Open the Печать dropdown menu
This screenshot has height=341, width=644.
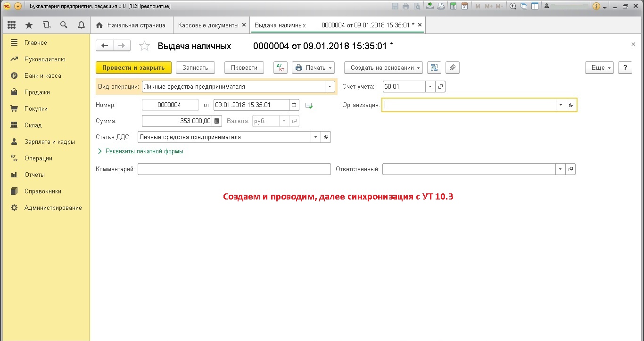(x=313, y=67)
